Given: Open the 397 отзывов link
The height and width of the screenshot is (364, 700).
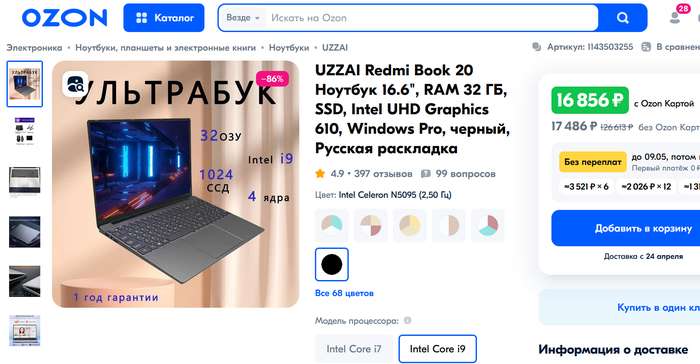Looking at the screenshot, I should point(383,174).
